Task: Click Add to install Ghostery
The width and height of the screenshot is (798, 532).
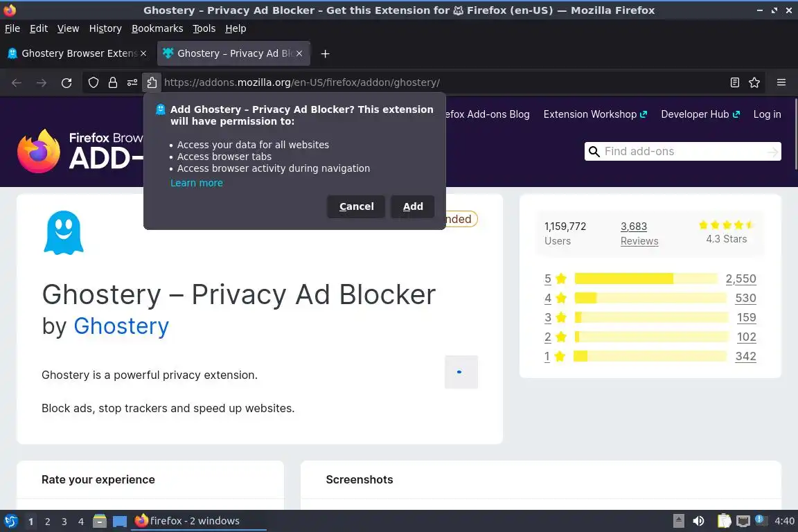Action: pos(413,206)
